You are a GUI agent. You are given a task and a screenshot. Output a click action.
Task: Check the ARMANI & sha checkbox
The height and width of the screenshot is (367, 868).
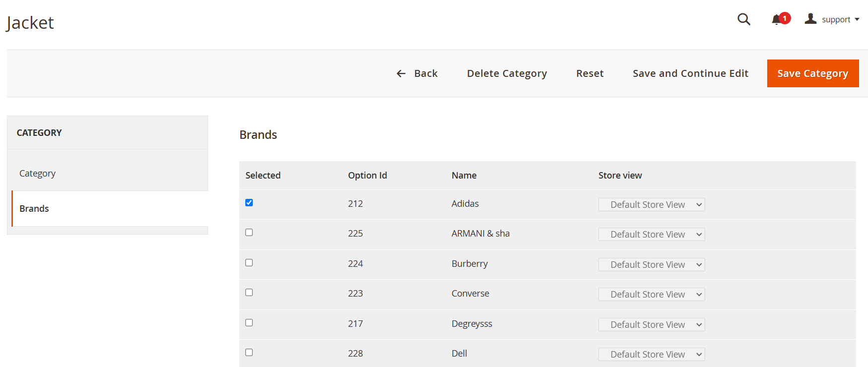[x=249, y=233]
